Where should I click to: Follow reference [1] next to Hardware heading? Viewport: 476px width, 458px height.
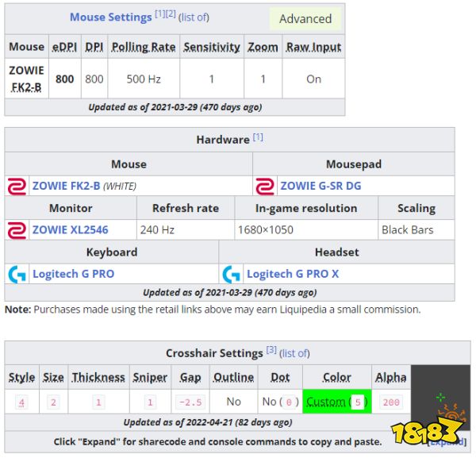(258, 137)
